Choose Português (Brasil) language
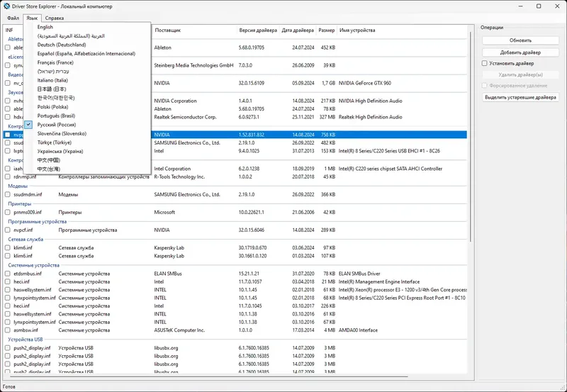 click(x=57, y=116)
